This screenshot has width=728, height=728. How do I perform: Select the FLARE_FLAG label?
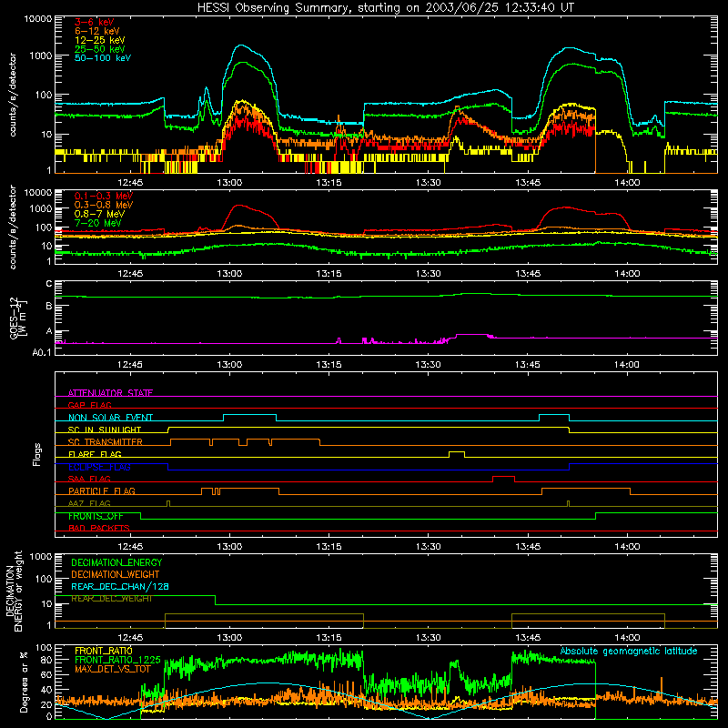point(95,454)
